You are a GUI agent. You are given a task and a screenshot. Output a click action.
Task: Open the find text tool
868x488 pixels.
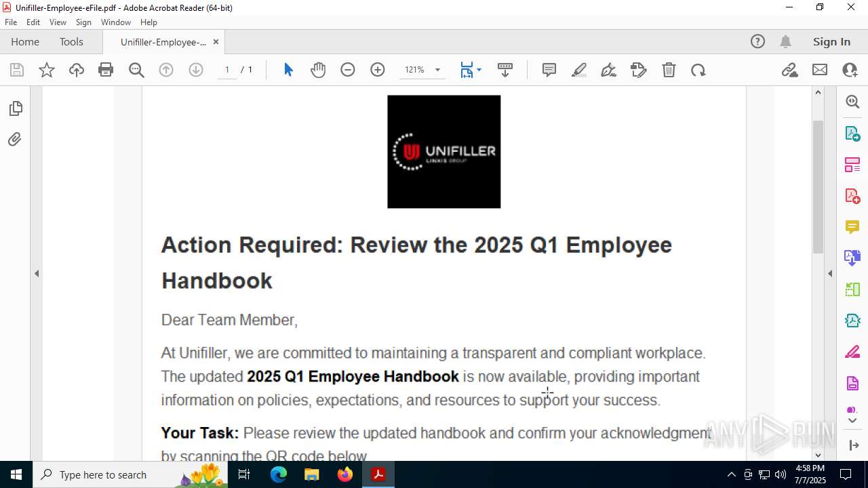click(136, 70)
